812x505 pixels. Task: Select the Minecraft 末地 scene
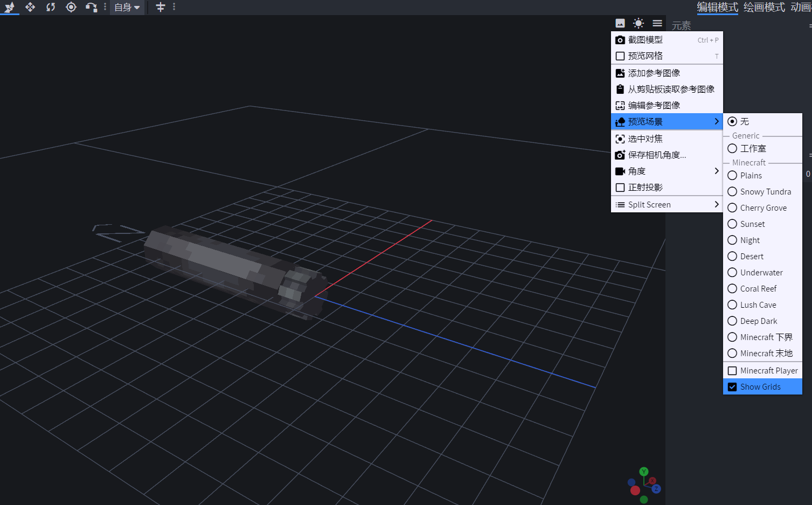click(762, 353)
